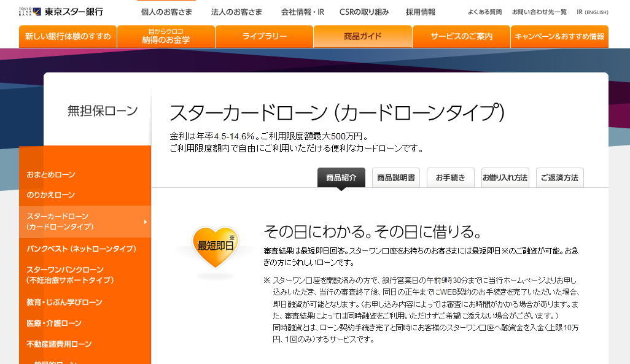Open スターワンバンクローン (不妊治療サポートタイプ) sidebar item

pyautogui.click(x=71, y=275)
